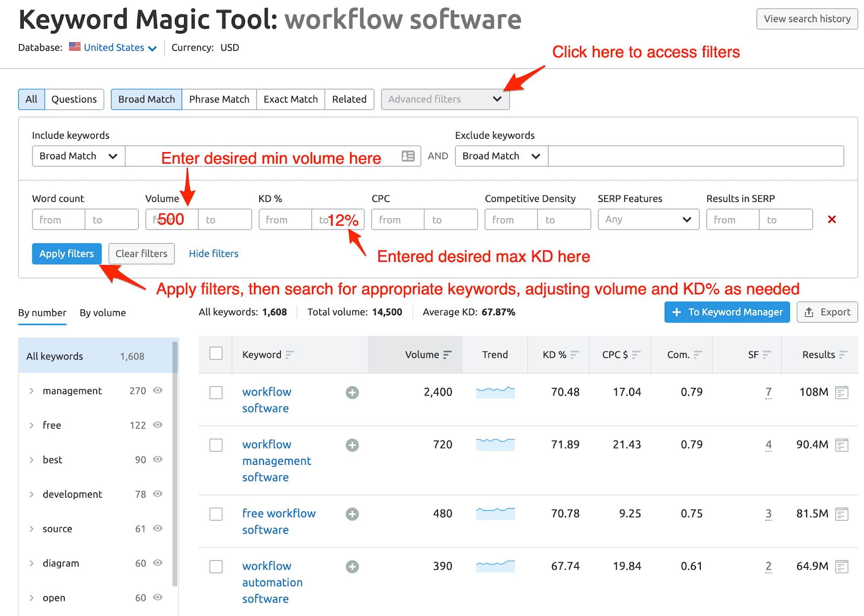Toggle visibility eye for free group
This screenshot has height=616, width=864.
(x=158, y=425)
